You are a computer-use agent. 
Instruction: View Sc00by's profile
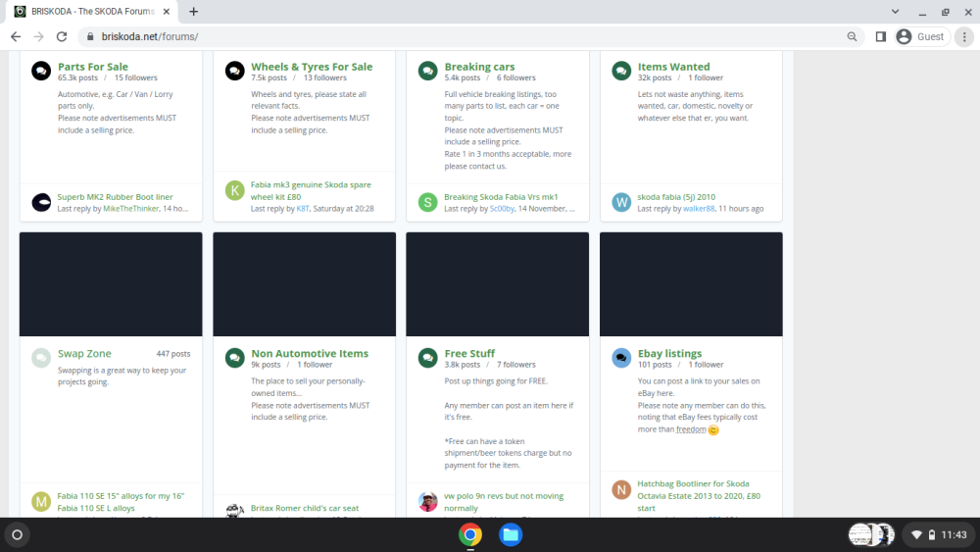pos(502,208)
